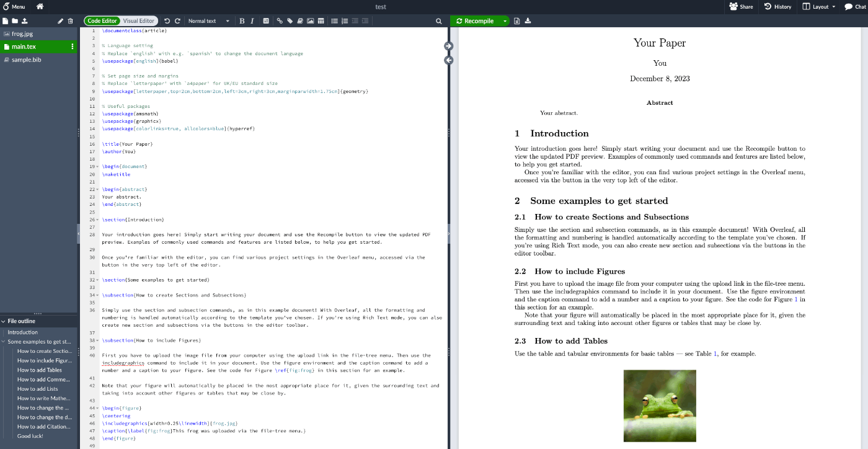Jump to 'How to write Mathe...' outline entry
868x449 pixels.
coord(44,398)
